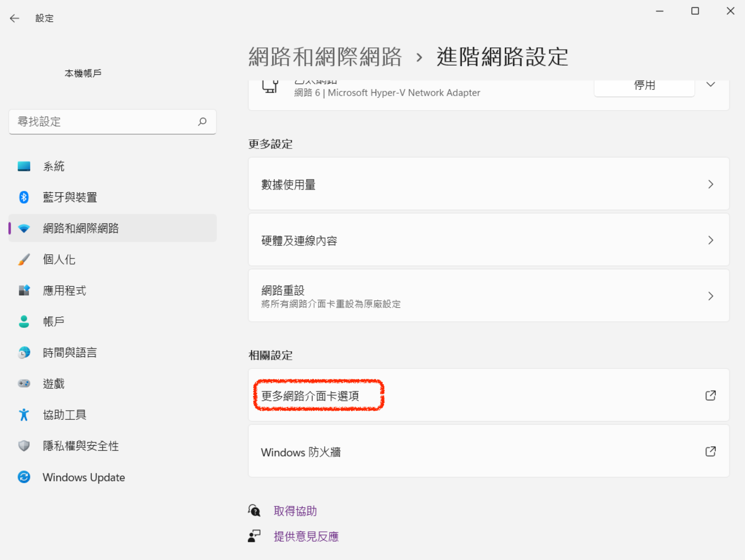
Task: Select 系統 in the sidebar
Action: pyautogui.click(x=54, y=166)
